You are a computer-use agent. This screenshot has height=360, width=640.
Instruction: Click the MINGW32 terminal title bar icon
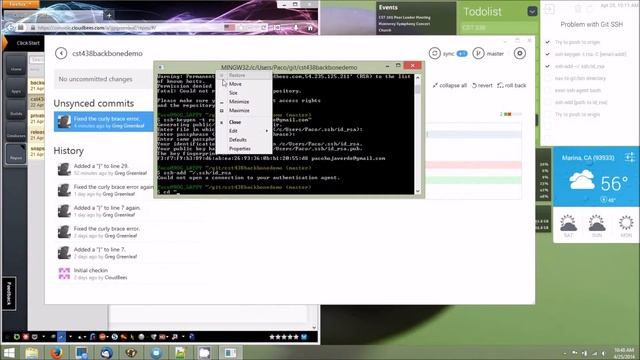[161, 67]
